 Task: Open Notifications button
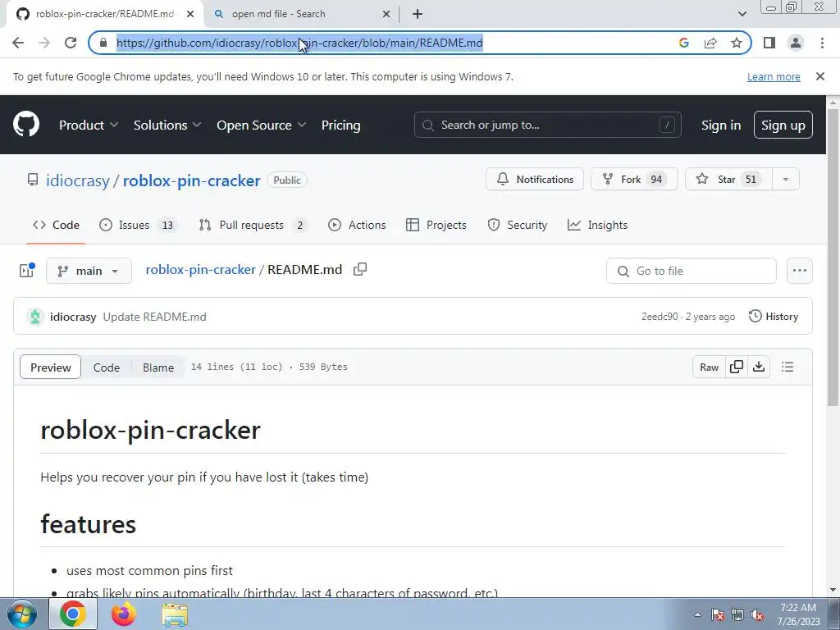535,180
